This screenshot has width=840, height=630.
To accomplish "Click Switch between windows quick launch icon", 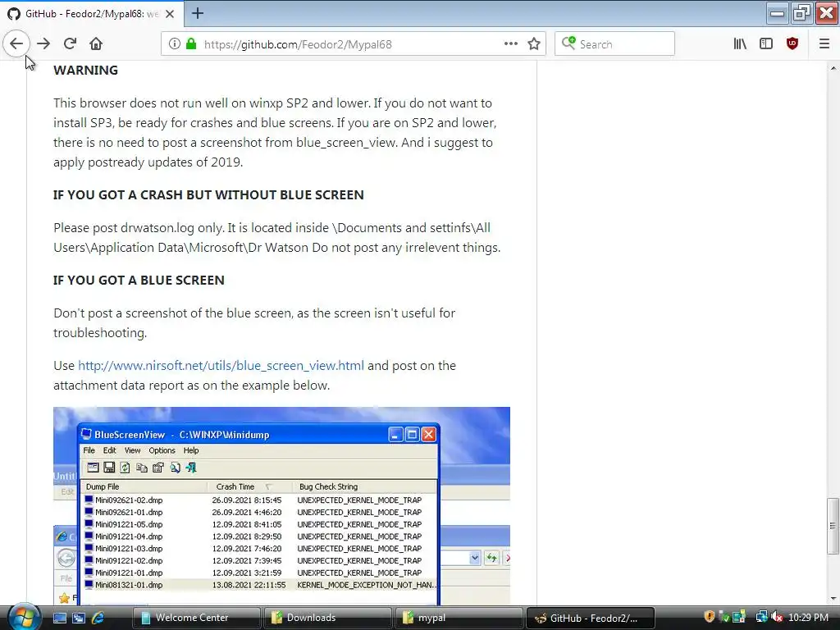I will pos(79,618).
